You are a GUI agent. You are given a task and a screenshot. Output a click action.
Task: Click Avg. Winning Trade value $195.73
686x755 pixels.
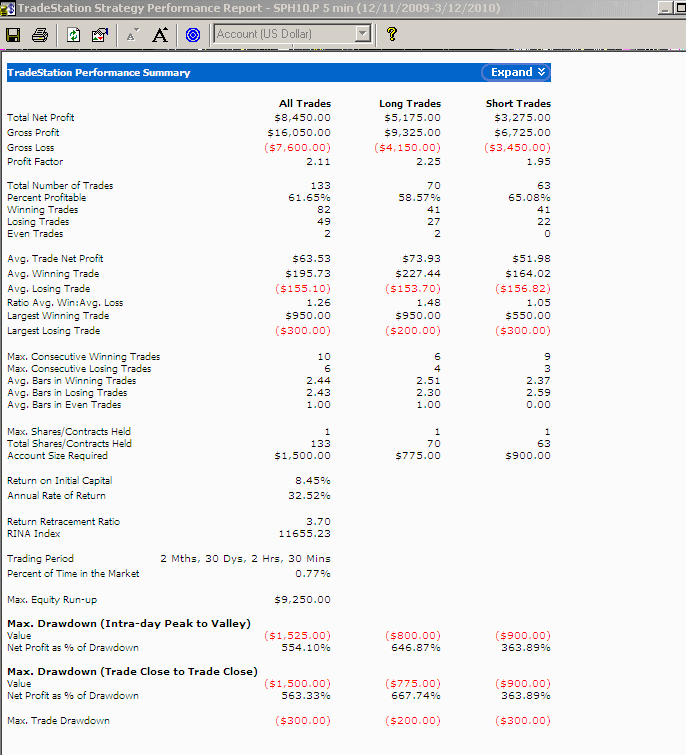[x=308, y=273]
